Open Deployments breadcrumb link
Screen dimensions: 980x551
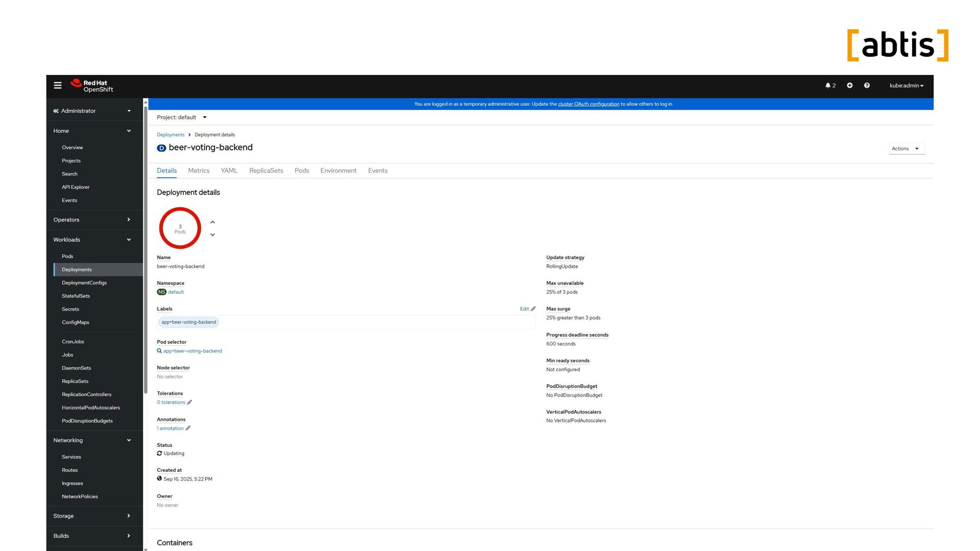(170, 135)
